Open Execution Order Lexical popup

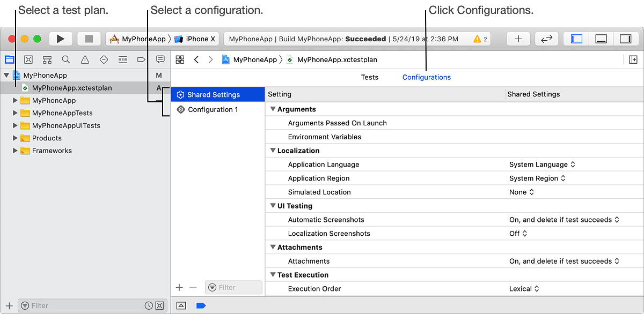point(524,289)
